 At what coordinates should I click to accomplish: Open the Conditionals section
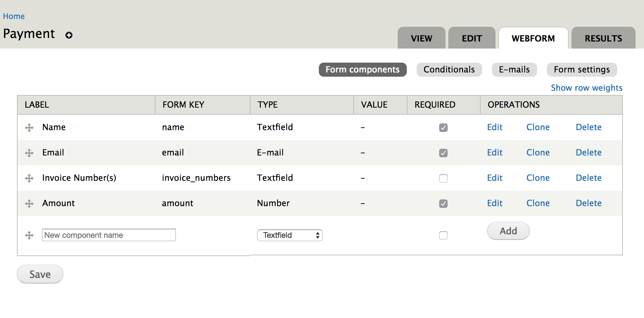point(449,69)
